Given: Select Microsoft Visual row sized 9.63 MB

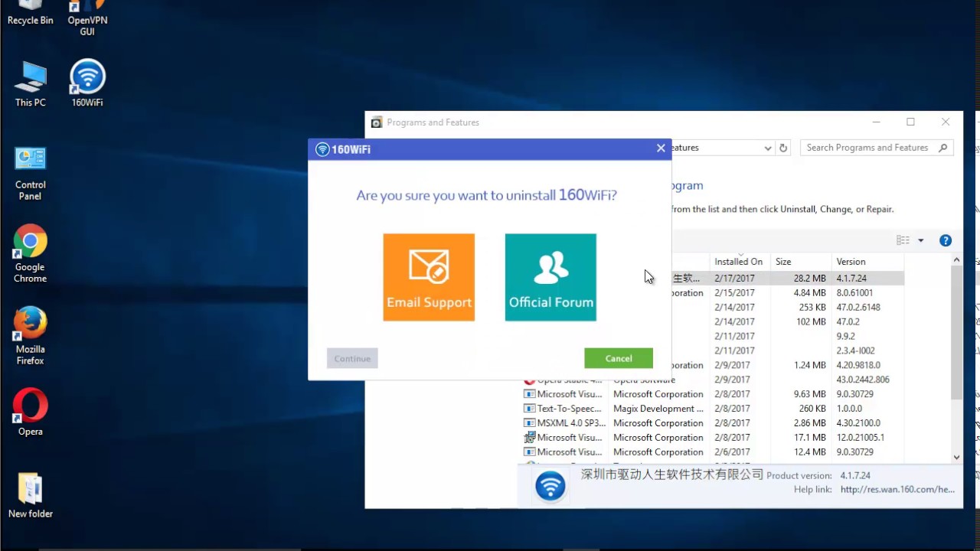Looking at the screenshot, I should (x=713, y=394).
